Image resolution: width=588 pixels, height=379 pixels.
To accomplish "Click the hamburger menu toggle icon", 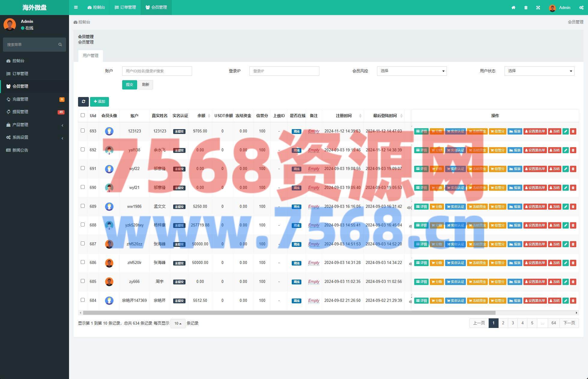I will [x=76, y=8].
